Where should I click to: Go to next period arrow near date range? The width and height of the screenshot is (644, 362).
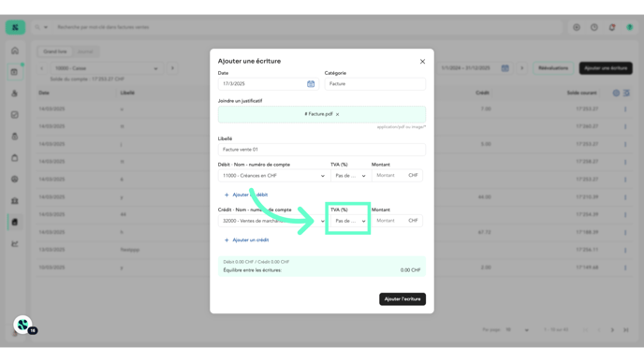[x=522, y=68]
